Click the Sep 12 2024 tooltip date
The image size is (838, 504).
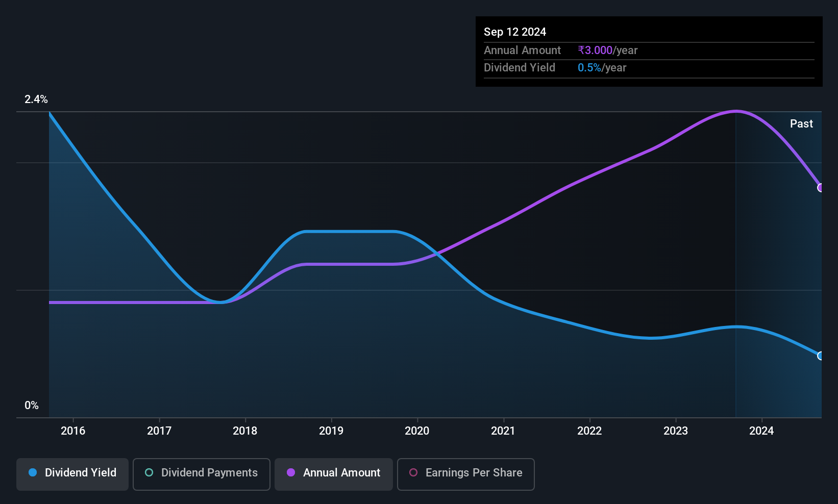pyautogui.click(x=515, y=32)
